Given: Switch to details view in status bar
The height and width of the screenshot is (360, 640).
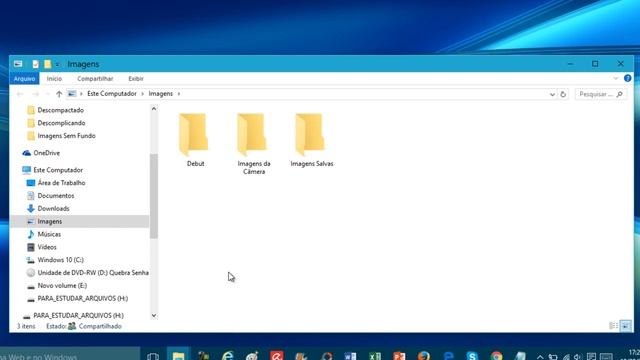Looking at the screenshot, I should (613, 326).
